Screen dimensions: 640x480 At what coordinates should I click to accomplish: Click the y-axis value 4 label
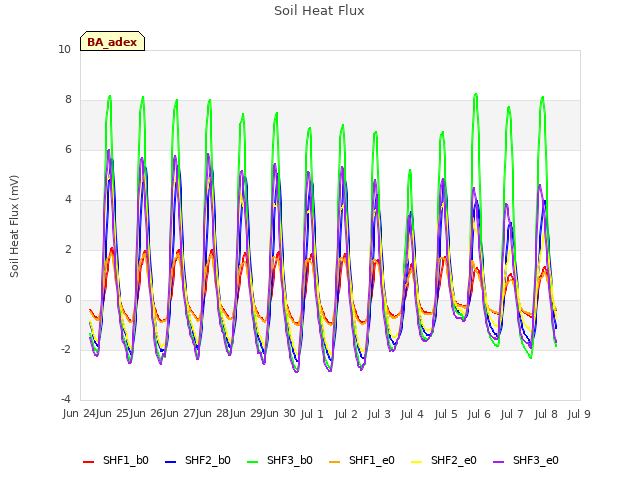(68, 200)
